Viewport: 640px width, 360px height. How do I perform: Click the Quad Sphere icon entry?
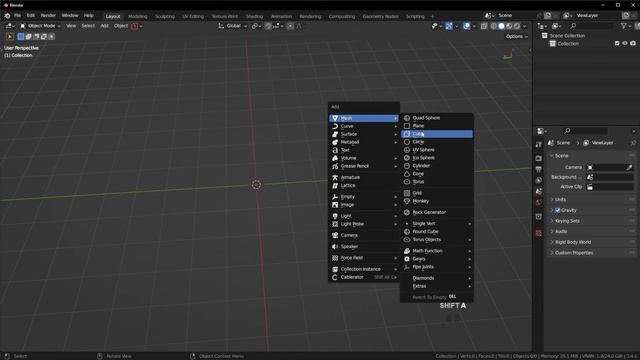tap(407, 118)
